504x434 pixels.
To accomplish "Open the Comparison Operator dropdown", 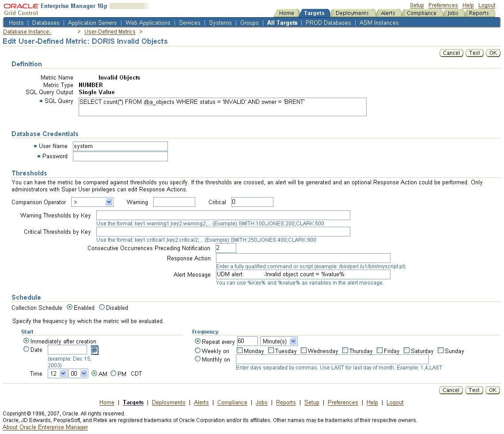I will pyautogui.click(x=92, y=202).
